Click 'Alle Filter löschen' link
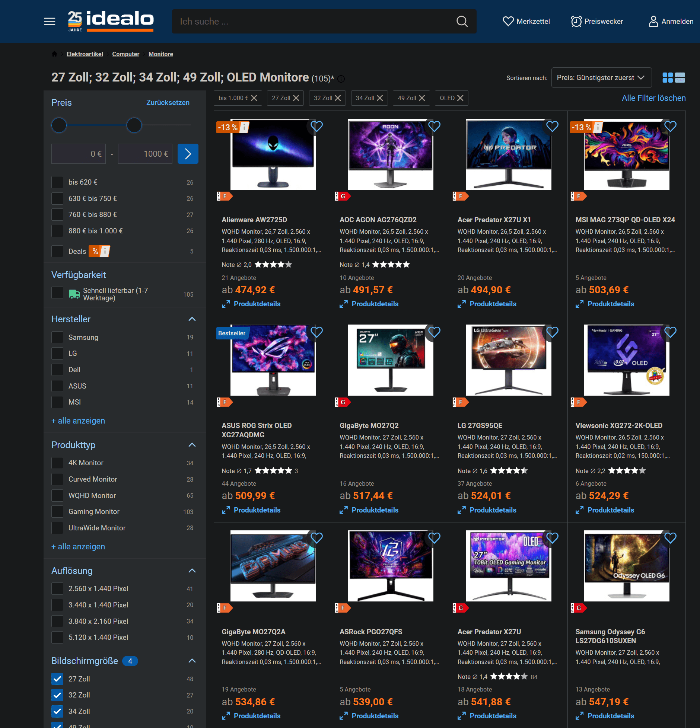700x728 pixels. pos(654,98)
